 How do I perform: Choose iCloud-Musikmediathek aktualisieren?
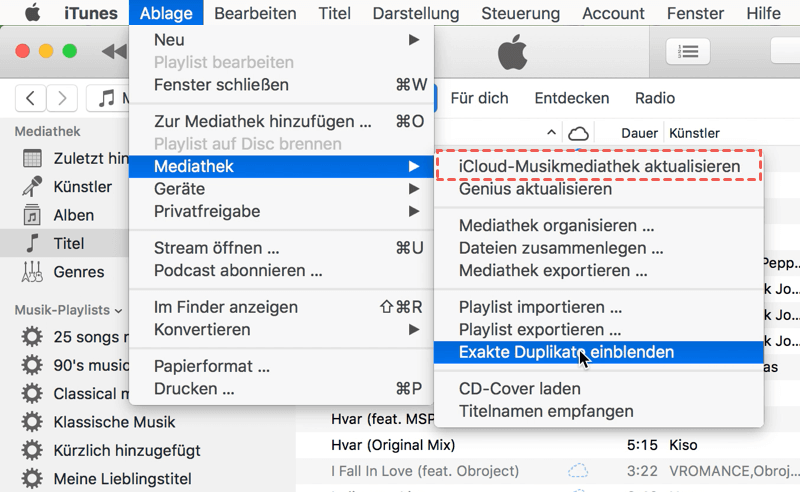click(x=599, y=166)
